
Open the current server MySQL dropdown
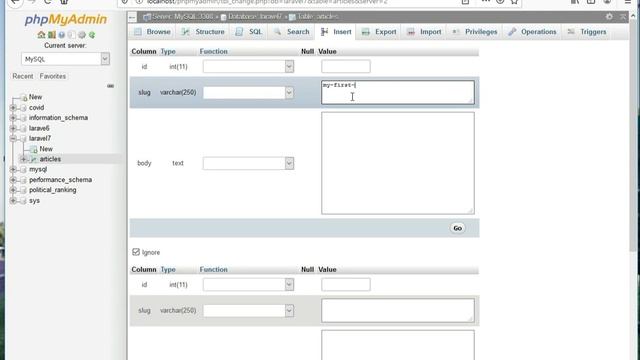tap(65, 59)
